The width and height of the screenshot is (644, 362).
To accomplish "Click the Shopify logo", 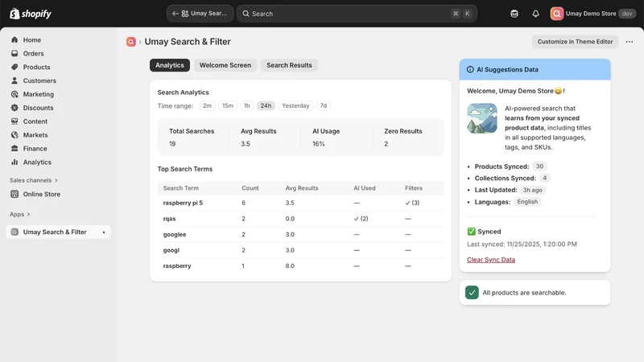I will click(x=31, y=14).
